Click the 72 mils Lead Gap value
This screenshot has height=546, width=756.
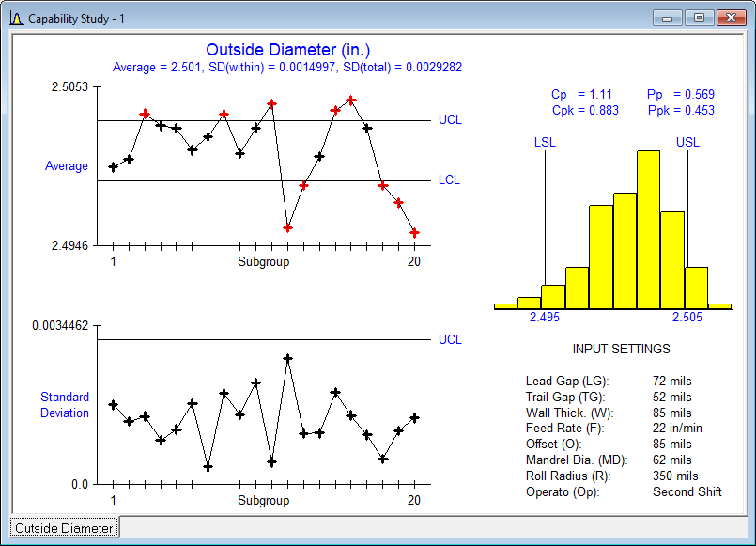[672, 381]
